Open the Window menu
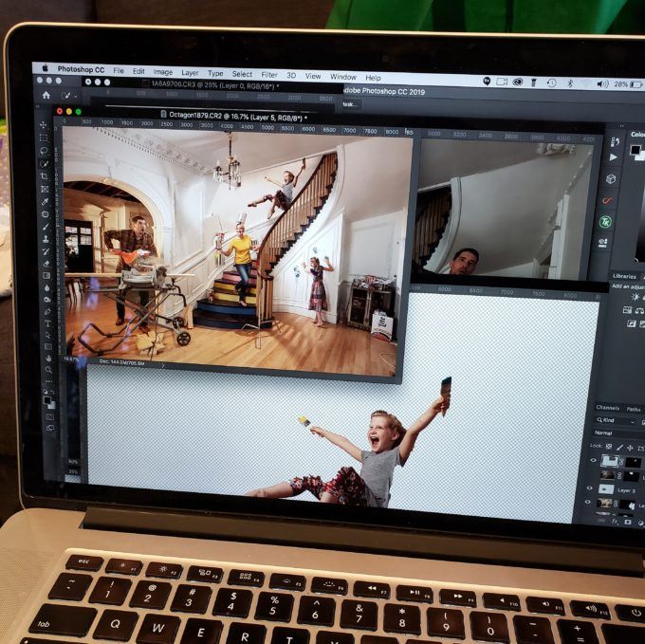This screenshot has height=644, width=645. pos(343,77)
